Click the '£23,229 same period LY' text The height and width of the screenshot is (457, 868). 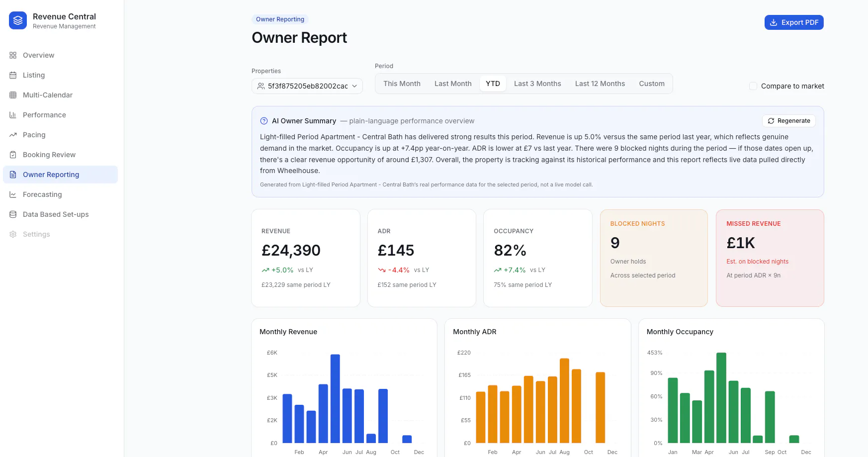pos(296,285)
